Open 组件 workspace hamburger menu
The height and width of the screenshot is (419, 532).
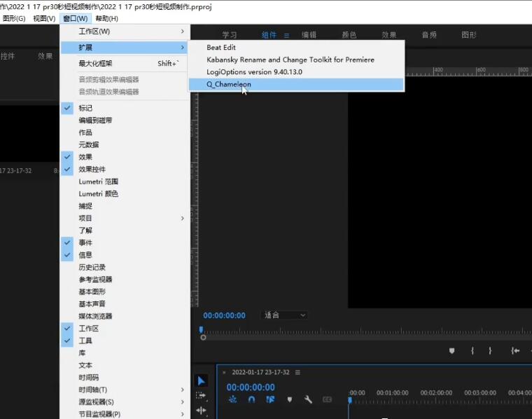click(x=287, y=35)
